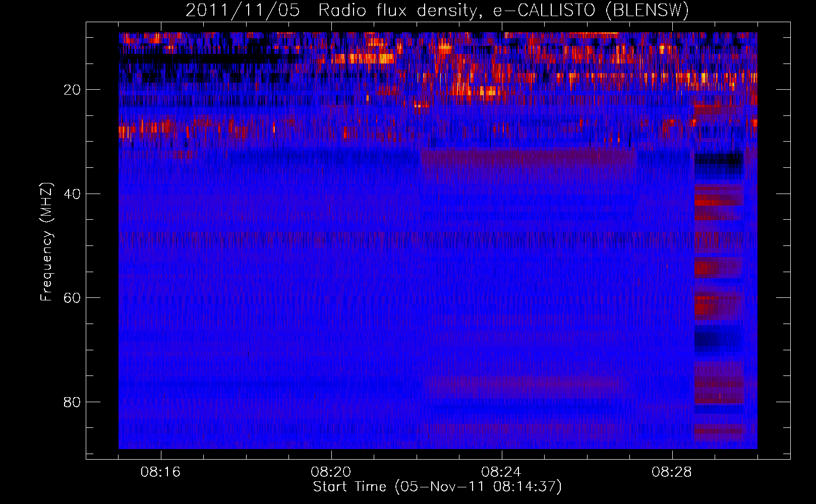Click the 60 MHz frequency tick label
Screen dimensions: 816x504
click(73, 298)
